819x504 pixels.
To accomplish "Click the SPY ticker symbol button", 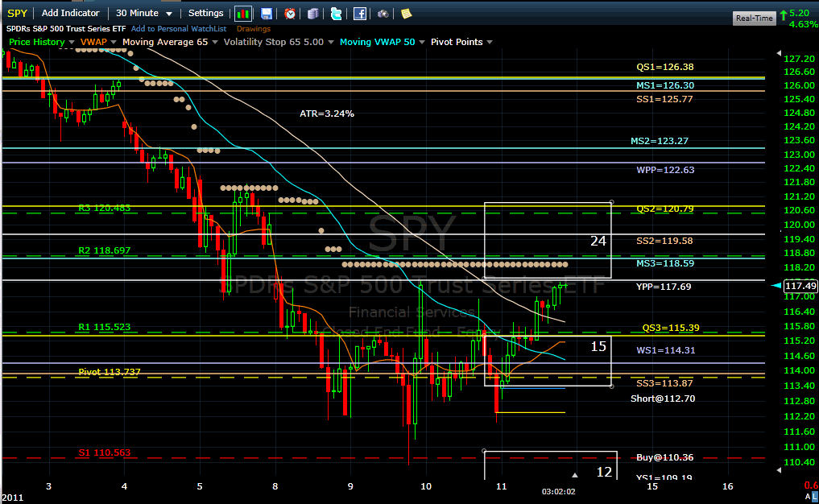I will coord(17,13).
